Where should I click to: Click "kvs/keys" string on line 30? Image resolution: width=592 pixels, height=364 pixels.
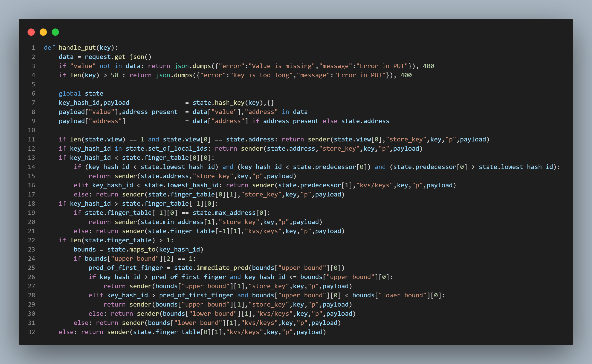pos(274,314)
